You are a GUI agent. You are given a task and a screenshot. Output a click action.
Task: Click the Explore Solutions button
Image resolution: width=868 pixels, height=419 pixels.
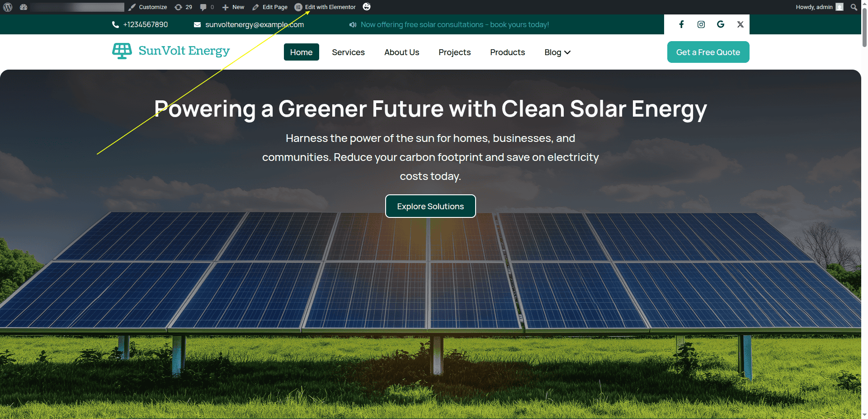tap(430, 206)
